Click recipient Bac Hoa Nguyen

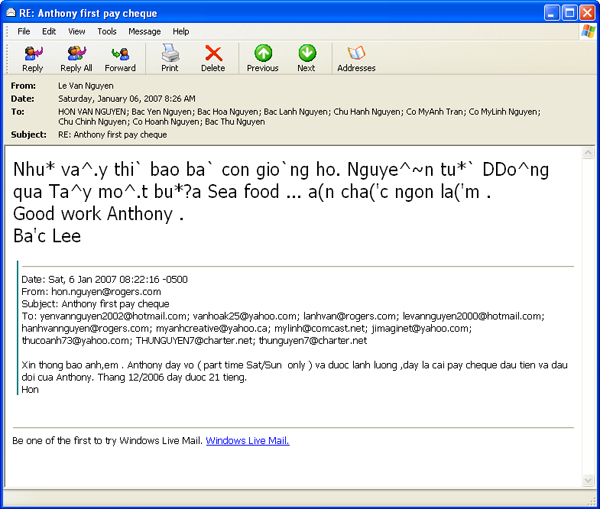[228, 112]
